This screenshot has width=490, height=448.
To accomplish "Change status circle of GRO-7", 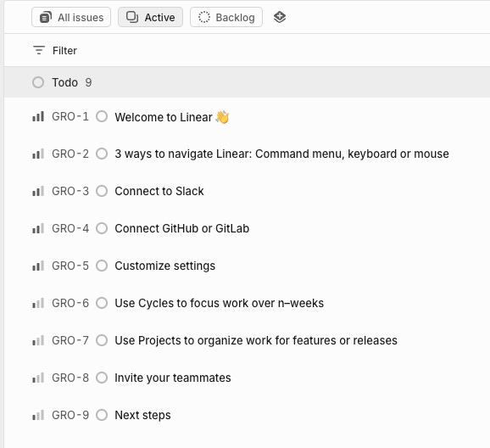I will click(102, 340).
